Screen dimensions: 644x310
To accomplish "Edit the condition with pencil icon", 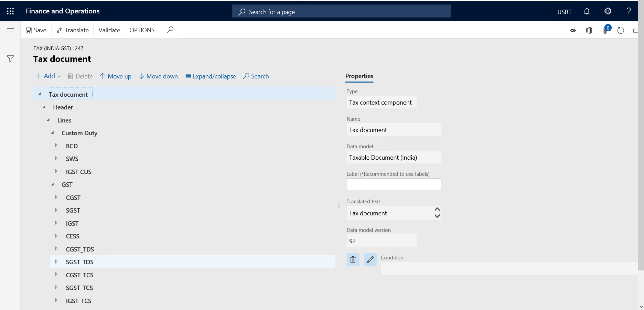I will [370, 260].
